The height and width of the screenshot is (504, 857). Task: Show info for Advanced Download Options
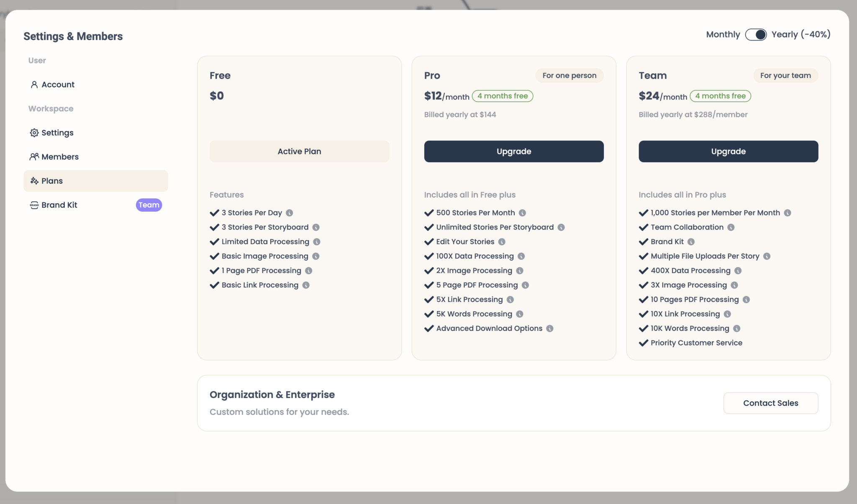point(550,329)
